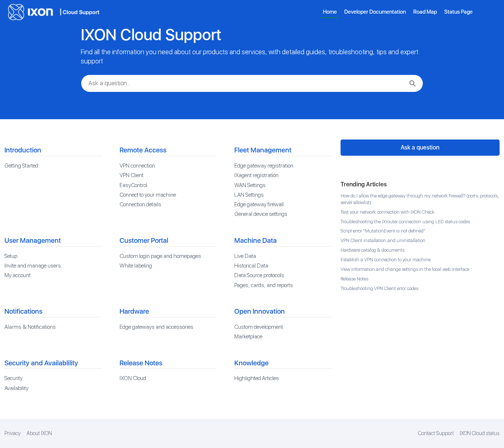Open Test your network connection article
This screenshot has height=448, width=504.
(x=387, y=212)
